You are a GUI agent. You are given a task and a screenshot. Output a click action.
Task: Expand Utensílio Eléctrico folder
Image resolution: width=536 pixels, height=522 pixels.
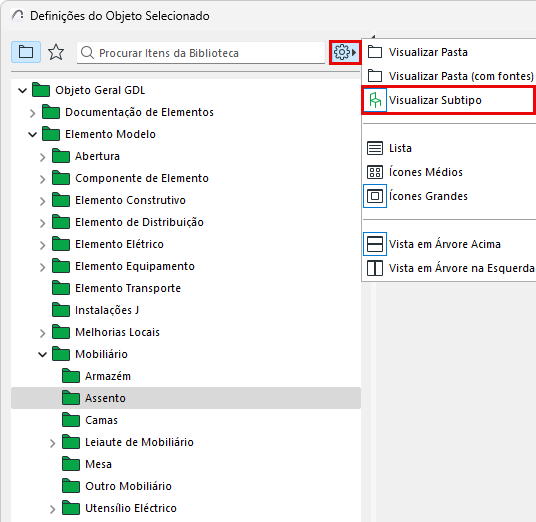52,509
